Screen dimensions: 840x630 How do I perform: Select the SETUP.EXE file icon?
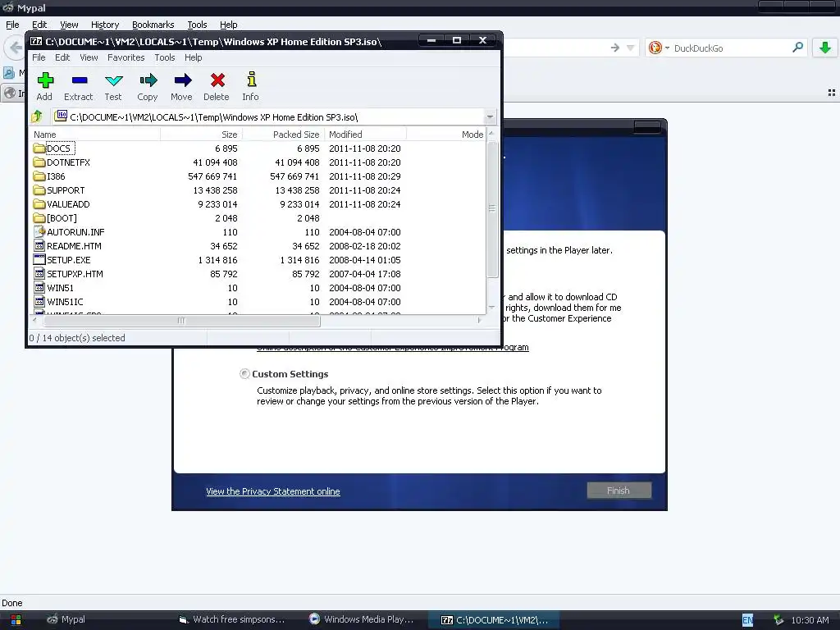click(x=39, y=259)
